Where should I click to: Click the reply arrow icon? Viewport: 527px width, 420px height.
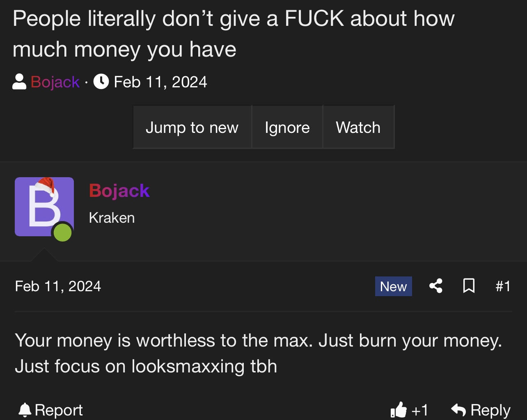tap(458, 410)
